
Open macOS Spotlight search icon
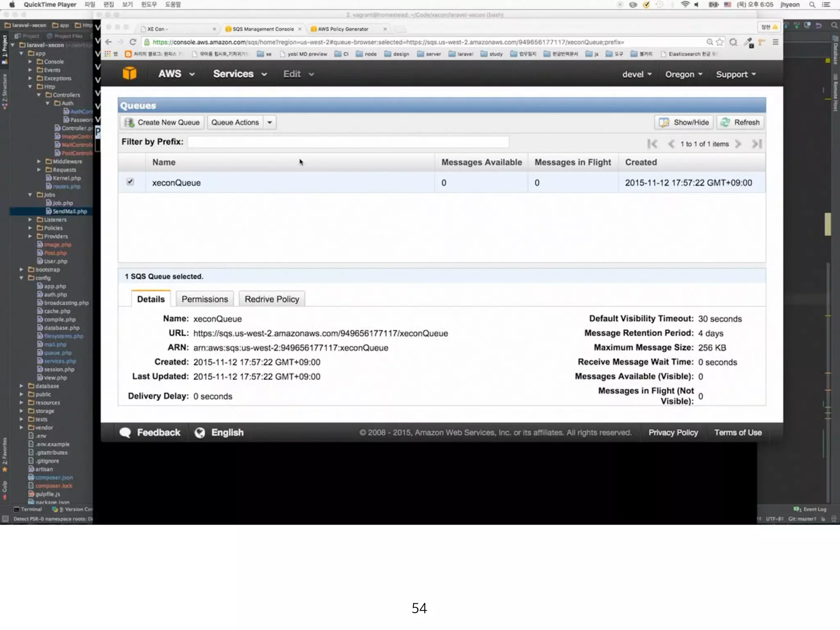(812, 5)
